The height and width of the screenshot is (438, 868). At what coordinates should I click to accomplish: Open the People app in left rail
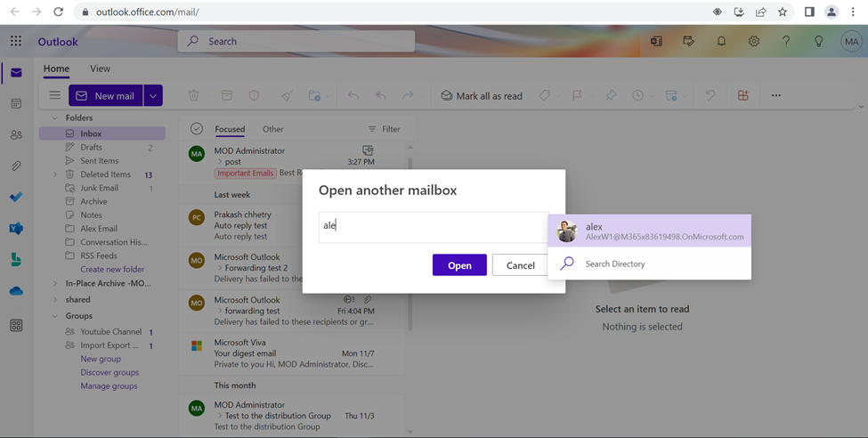pos(16,134)
